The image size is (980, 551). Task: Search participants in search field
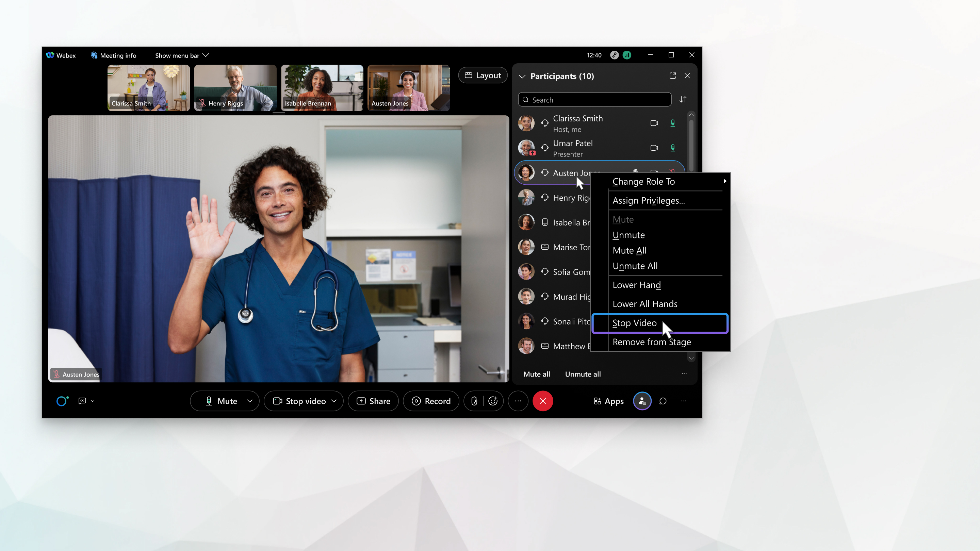(x=596, y=100)
